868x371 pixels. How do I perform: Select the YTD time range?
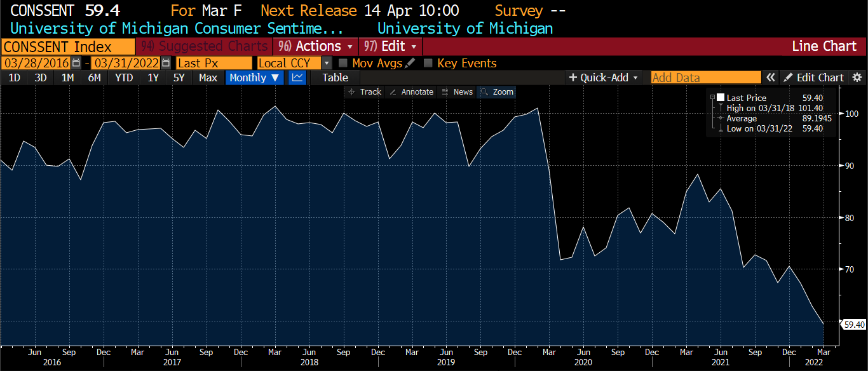pos(124,78)
